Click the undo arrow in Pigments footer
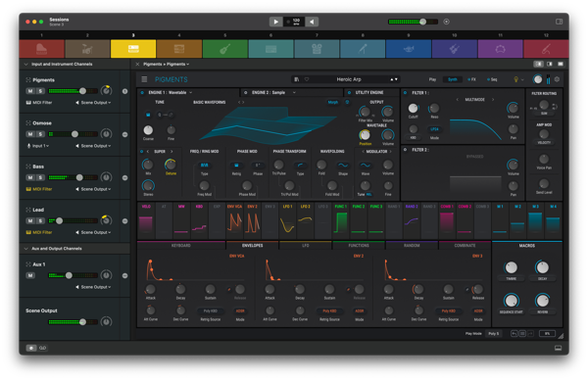Image resolution: width=588 pixels, height=380 pixels. pos(514,333)
